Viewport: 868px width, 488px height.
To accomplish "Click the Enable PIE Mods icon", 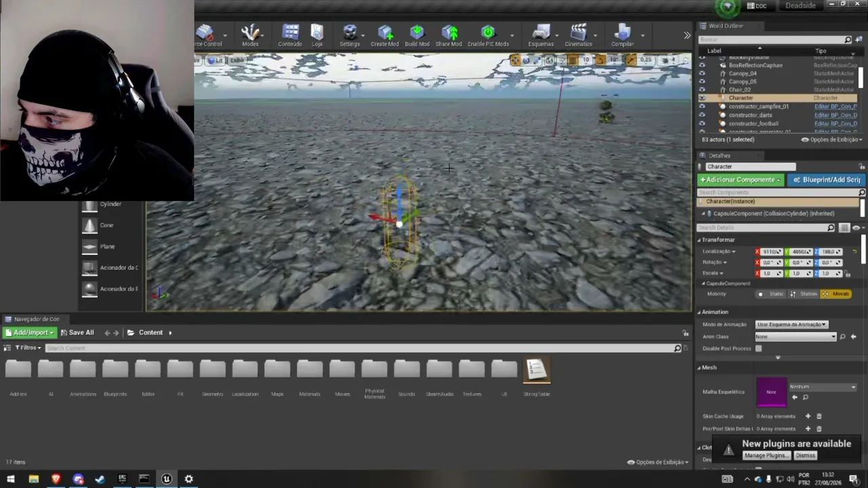I will 488,35.
